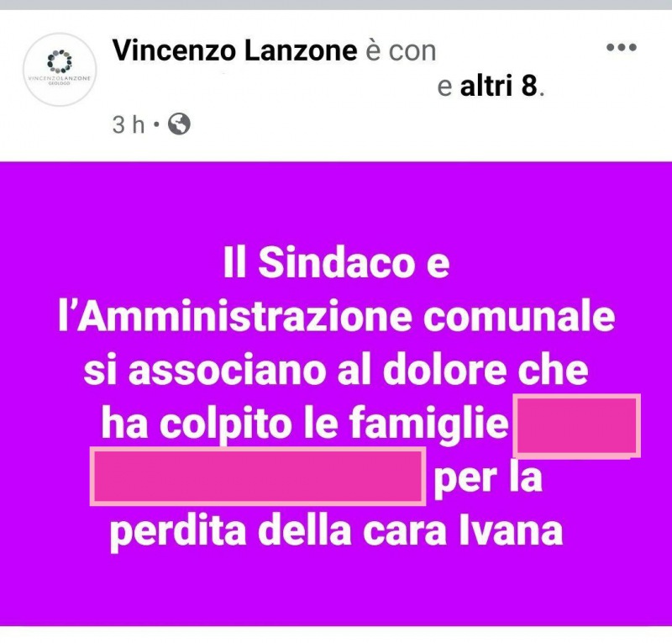The height and width of the screenshot is (643, 672).
Task: Click the "si associano al dolore che" line
Action: pos(337,370)
